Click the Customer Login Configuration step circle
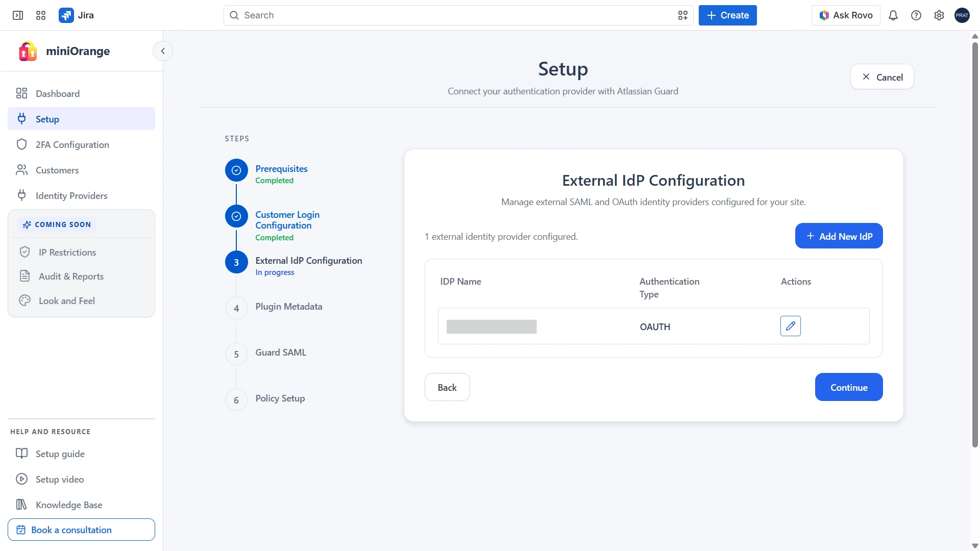The height and width of the screenshot is (551, 980). pos(236,216)
